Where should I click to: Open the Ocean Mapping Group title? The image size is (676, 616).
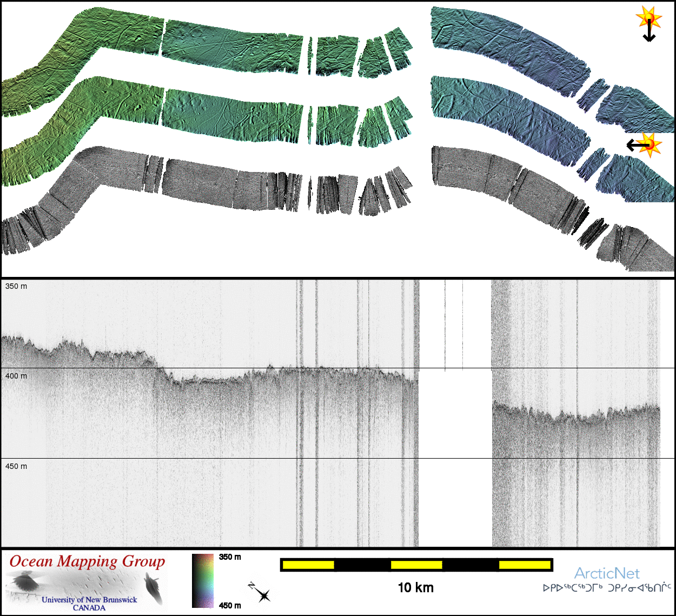[87, 561]
